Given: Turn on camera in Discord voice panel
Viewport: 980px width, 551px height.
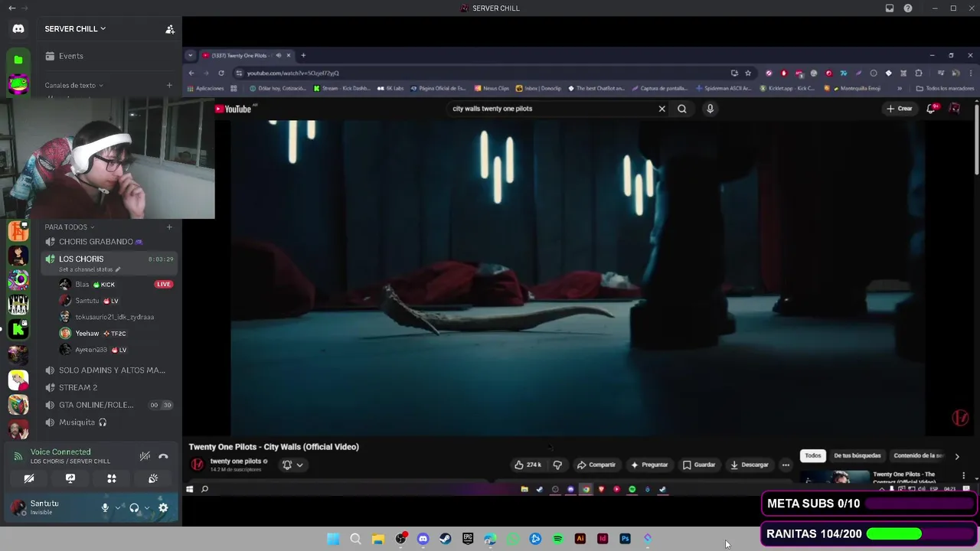Looking at the screenshot, I should 29,478.
